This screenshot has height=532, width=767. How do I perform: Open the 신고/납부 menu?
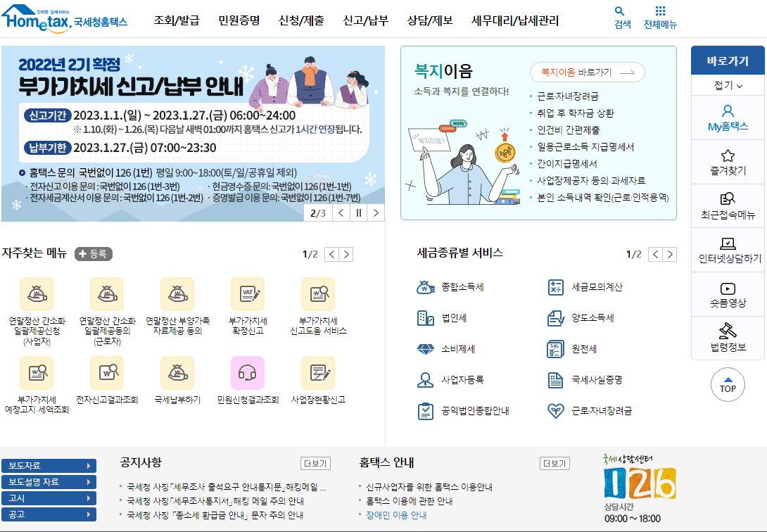[365, 20]
